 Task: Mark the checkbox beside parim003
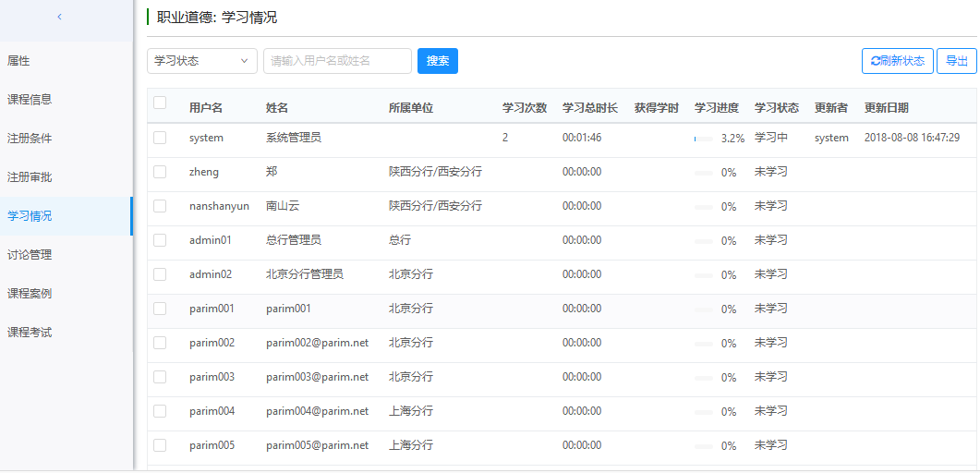(x=160, y=377)
